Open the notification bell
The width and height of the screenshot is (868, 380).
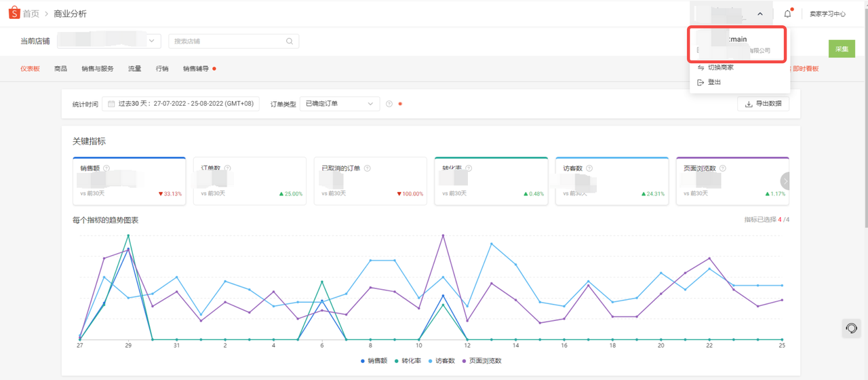pyautogui.click(x=787, y=14)
